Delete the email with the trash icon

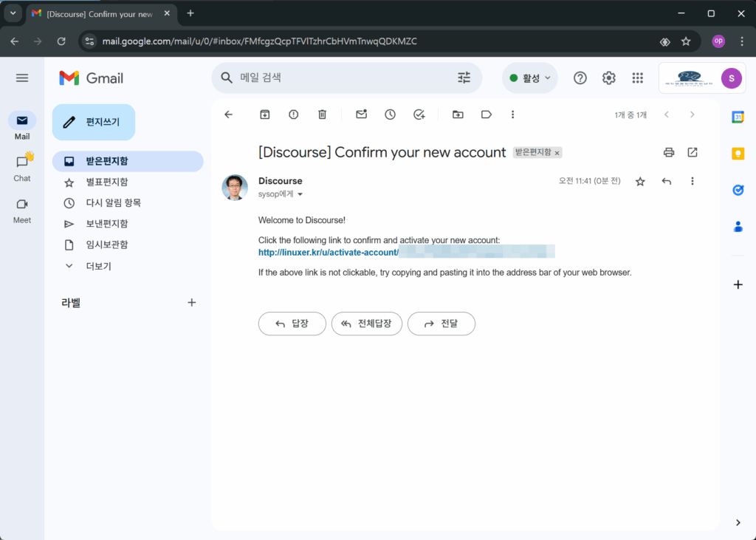322,115
